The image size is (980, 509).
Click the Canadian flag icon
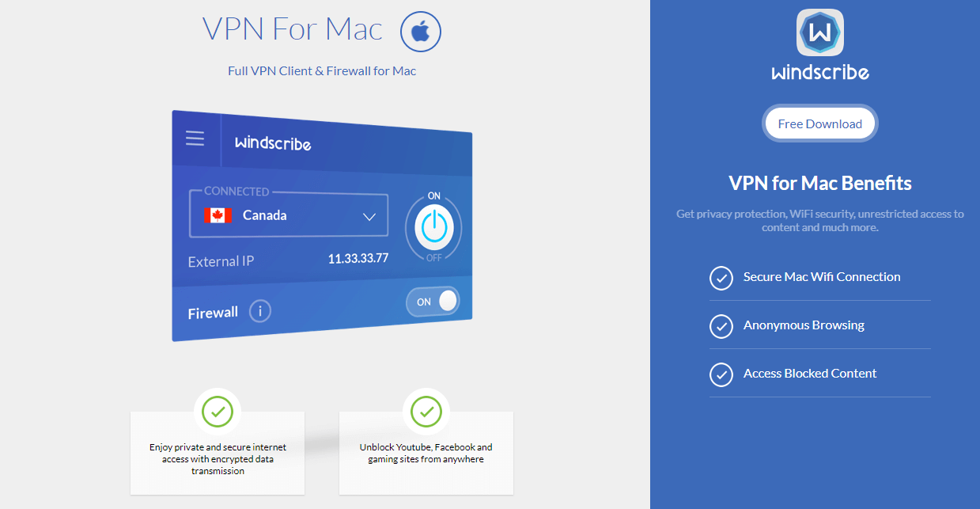pyautogui.click(x=218, y=215)
